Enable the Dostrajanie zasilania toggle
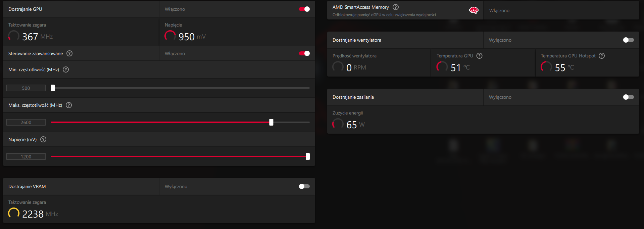Image resolution: width=644 pixels, height=229 pixels. coord(629,97)
